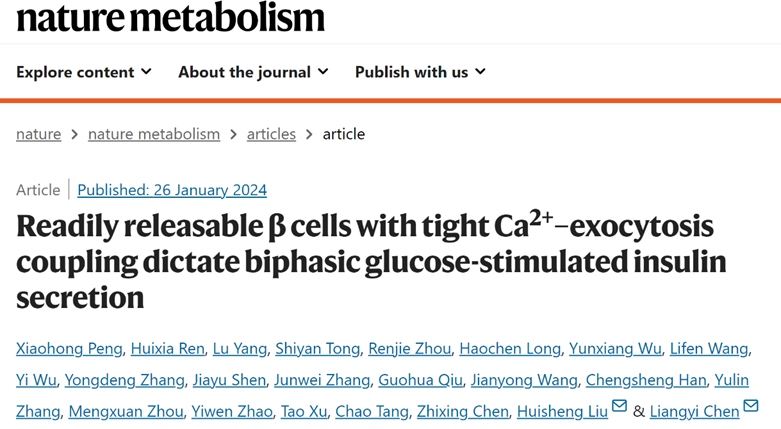781x429 pixels.
Task: Open the About the journal dropdown
Action: [x=253, y=72]
